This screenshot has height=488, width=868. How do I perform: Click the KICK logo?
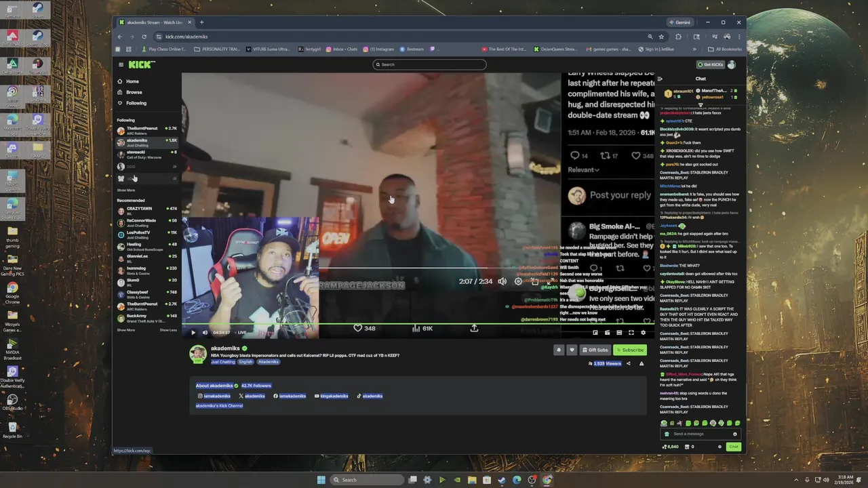coord(142,64)
